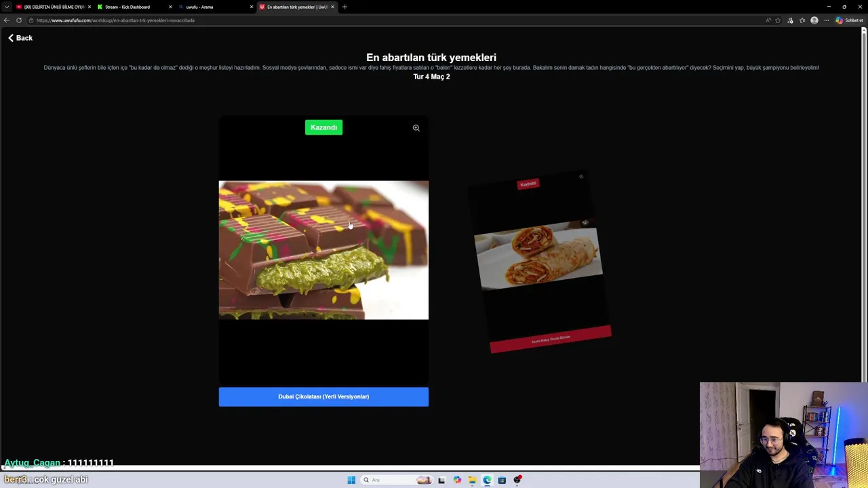Choose the Dubai Çikolatası (Yerli Versiyonlar) button
The width and height of the screenshot is (868, 488).
(x=323, y=396)
